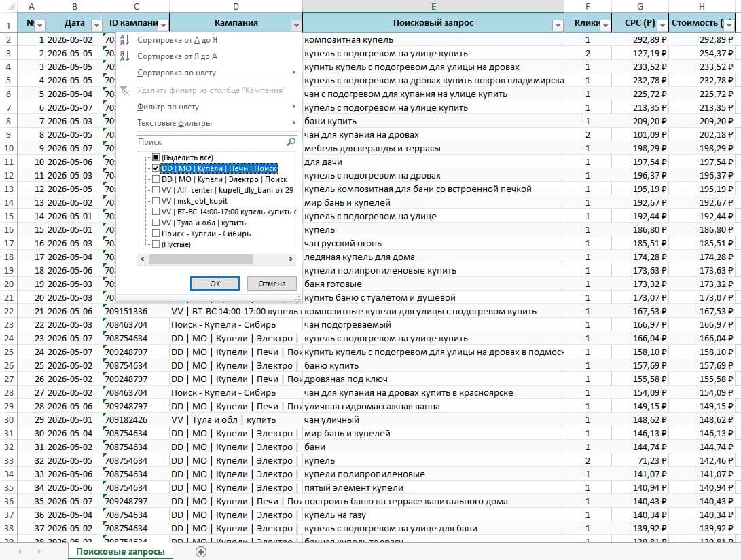Open the filter dropdown for 'CPC (₽)' column
This screenshot has width=741, height=560.
(x=662, y=25)
